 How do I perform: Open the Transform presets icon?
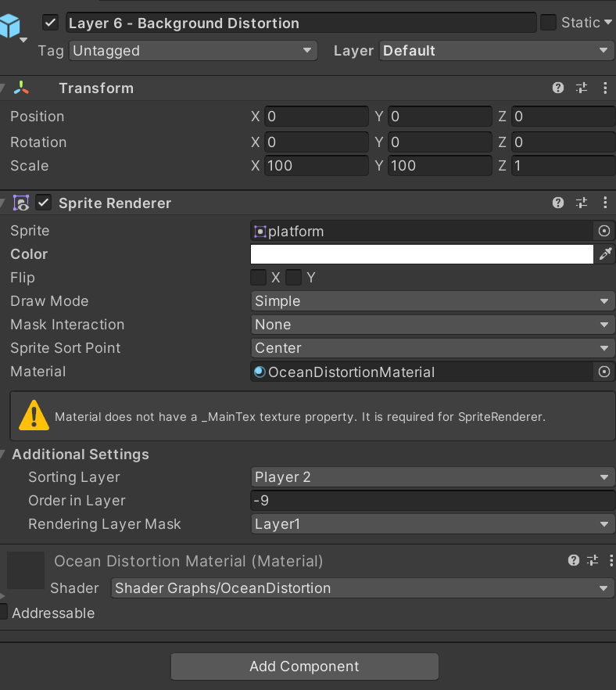point(581,88)
